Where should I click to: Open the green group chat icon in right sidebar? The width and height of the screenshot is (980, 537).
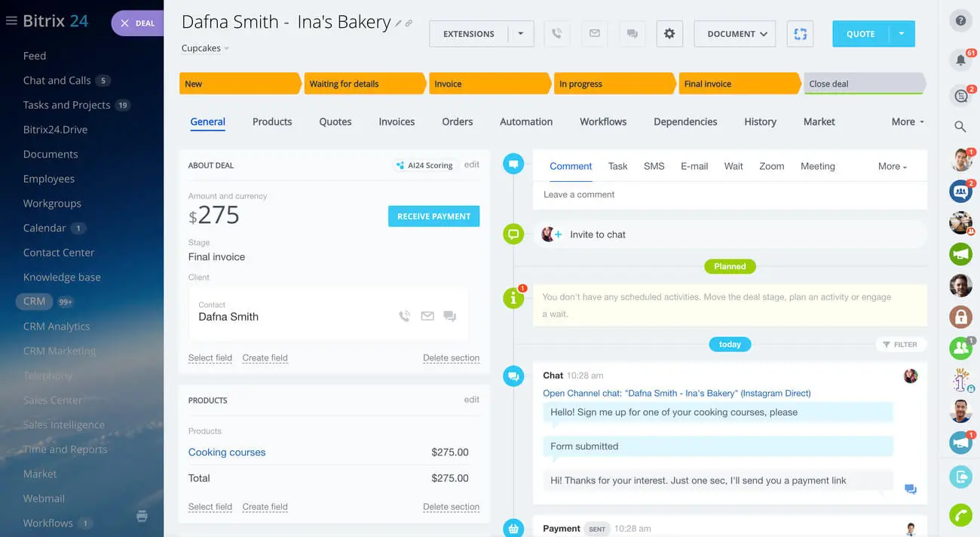click(x=960, y=348)
